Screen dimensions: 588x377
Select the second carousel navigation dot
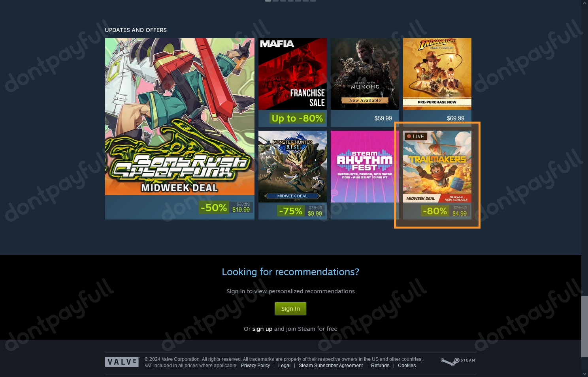click(x=275, y=0)
